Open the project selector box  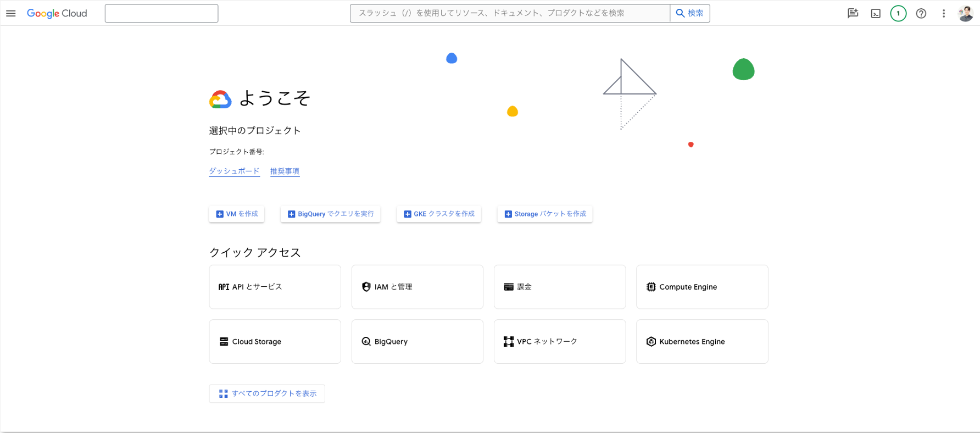(x=162, y=13)
